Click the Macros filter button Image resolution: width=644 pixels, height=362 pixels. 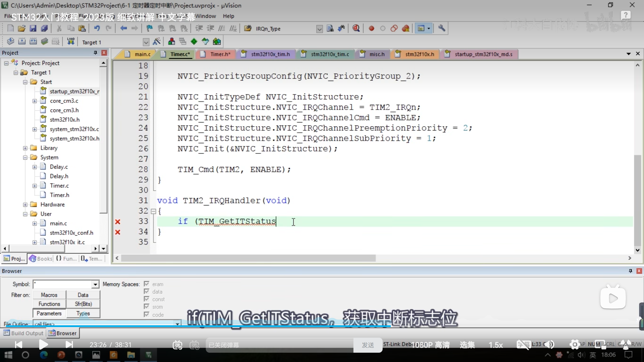49,295
